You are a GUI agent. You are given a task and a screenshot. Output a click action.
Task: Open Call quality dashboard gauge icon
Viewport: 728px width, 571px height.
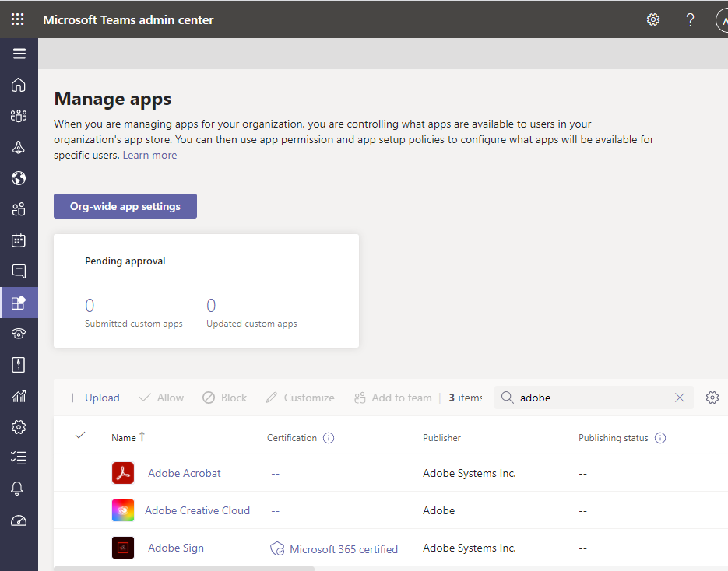pos(19,520)
